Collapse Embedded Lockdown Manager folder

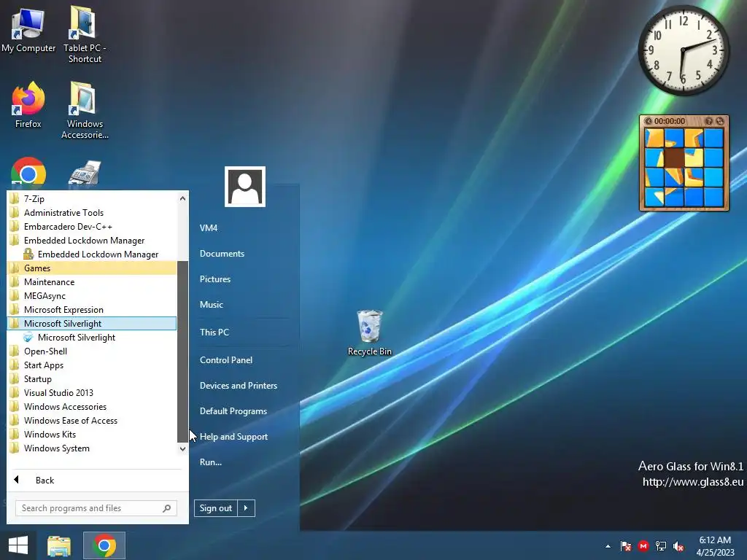click(x=92, y=241)
